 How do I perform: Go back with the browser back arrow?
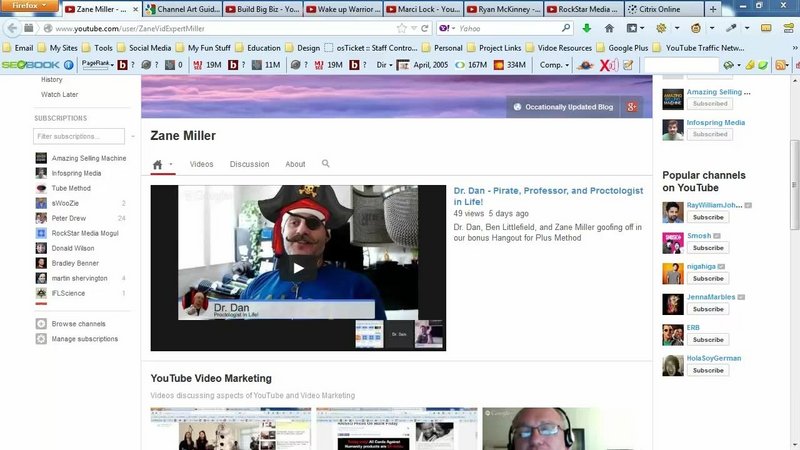click(x=12, y=29)
